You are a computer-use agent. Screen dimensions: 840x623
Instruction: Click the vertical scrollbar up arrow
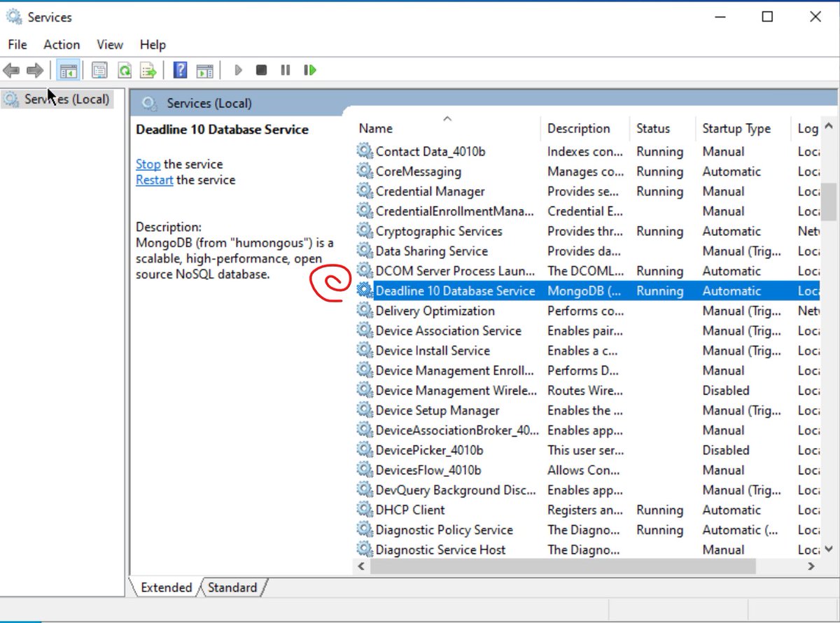829,127
